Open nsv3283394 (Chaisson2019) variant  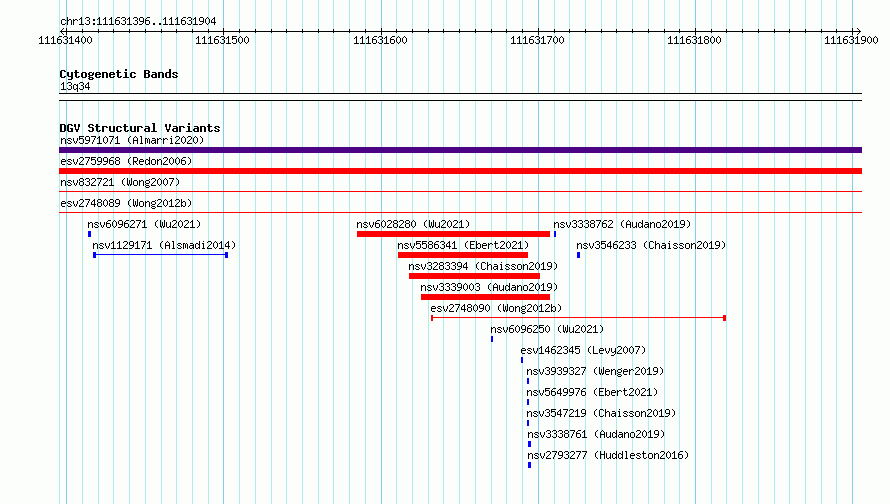(x=483, y=266)
